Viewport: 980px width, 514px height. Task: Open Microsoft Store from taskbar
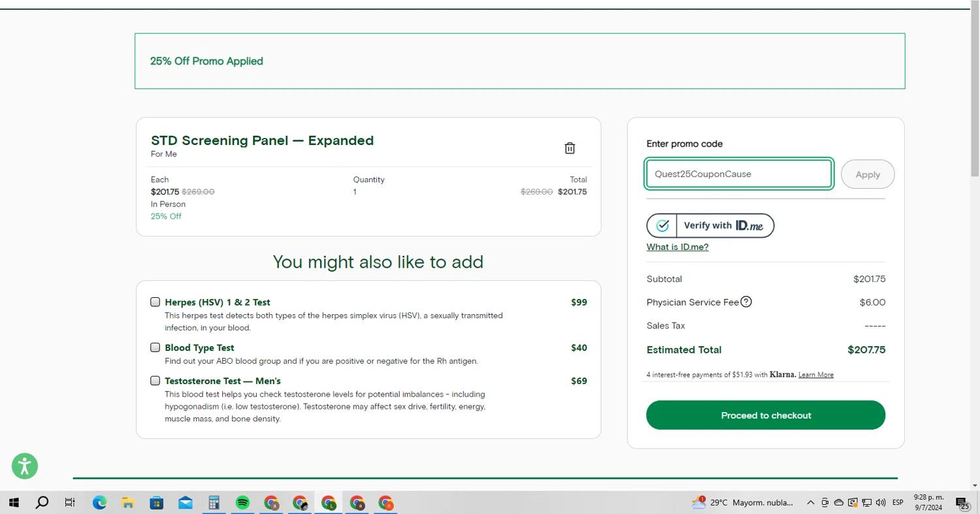click(157, 503)
